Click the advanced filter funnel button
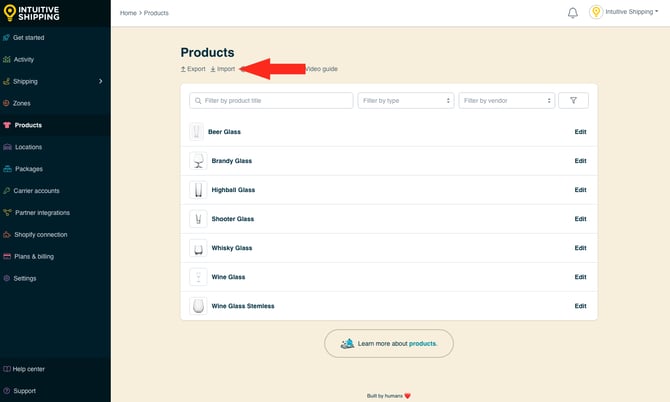The height and width of the screenshot is (402, 670). pos(573,100)
